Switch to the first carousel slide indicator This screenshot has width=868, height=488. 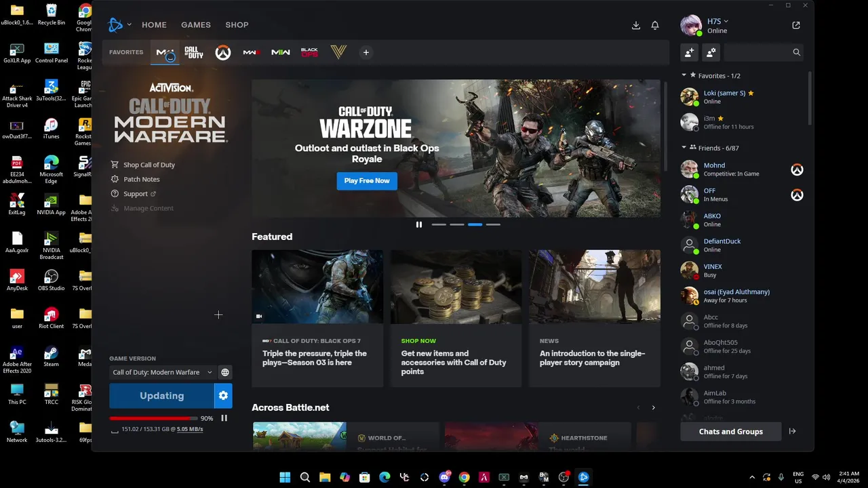[x=439, y=224]
